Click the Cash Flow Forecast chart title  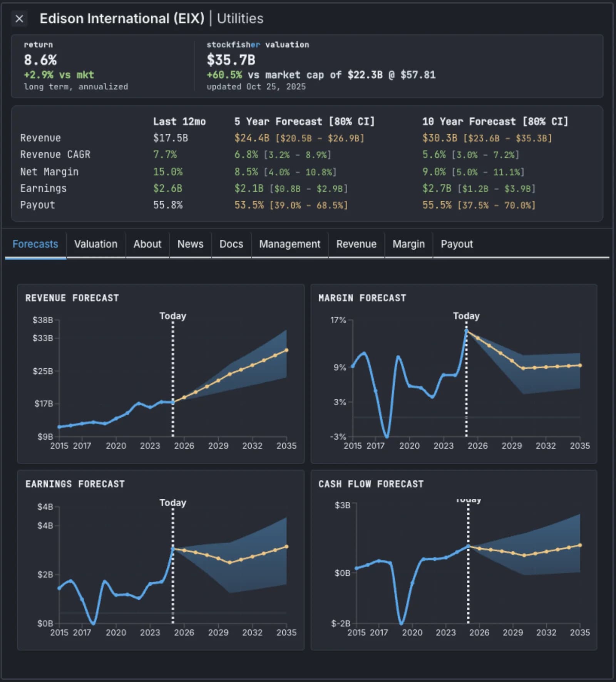pyautogui.click(x=371, y=484)
